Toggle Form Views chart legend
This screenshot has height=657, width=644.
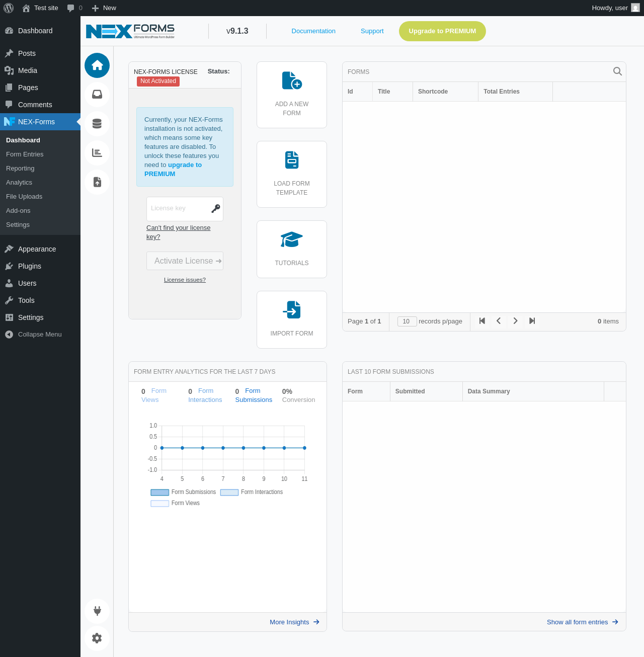[175, 503]
